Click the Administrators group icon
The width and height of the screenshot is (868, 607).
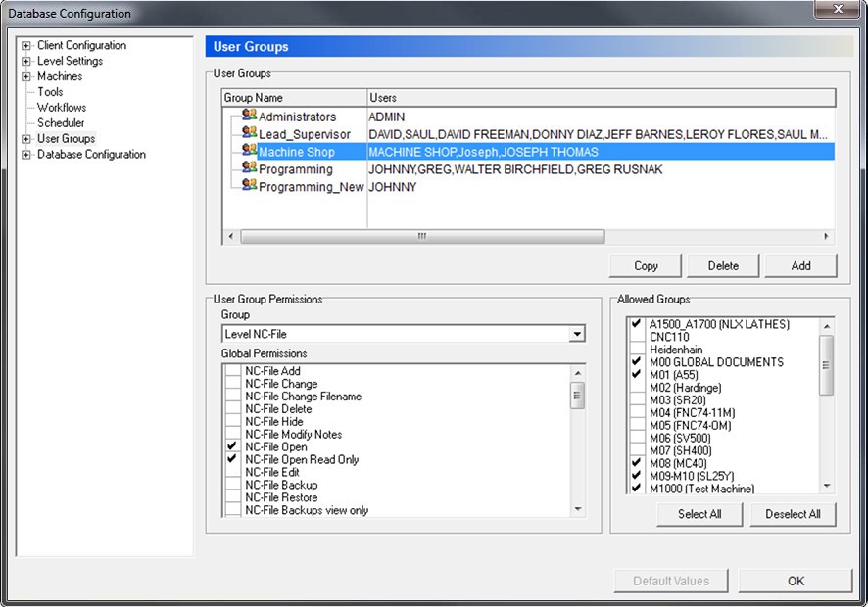250,116
